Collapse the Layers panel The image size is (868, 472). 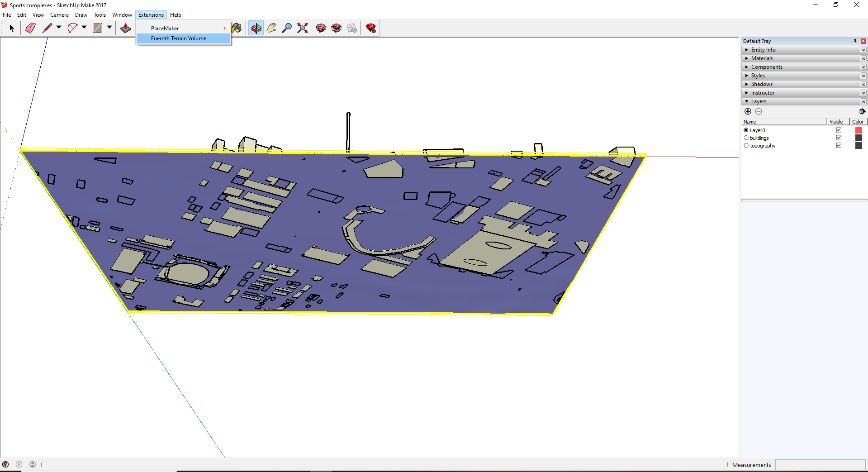(x=747, y=101)
